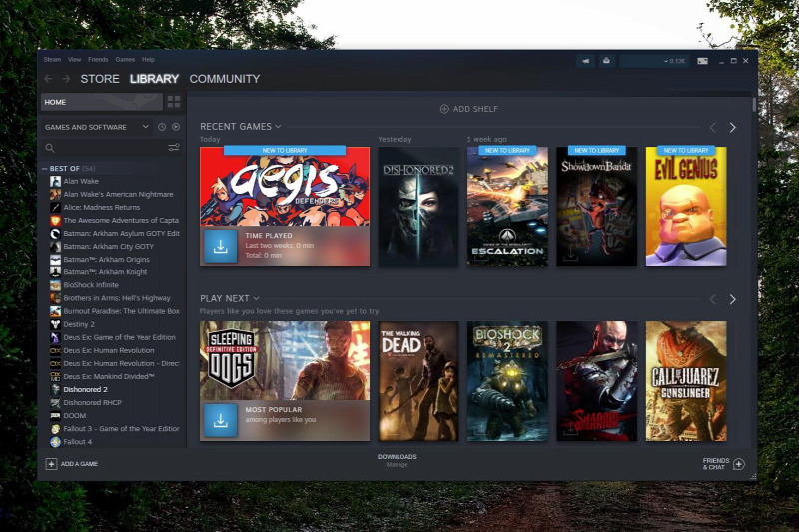The width and height of the screenshot is (799, 532).
Task: Open the Games menu
Action: (125, 60)
